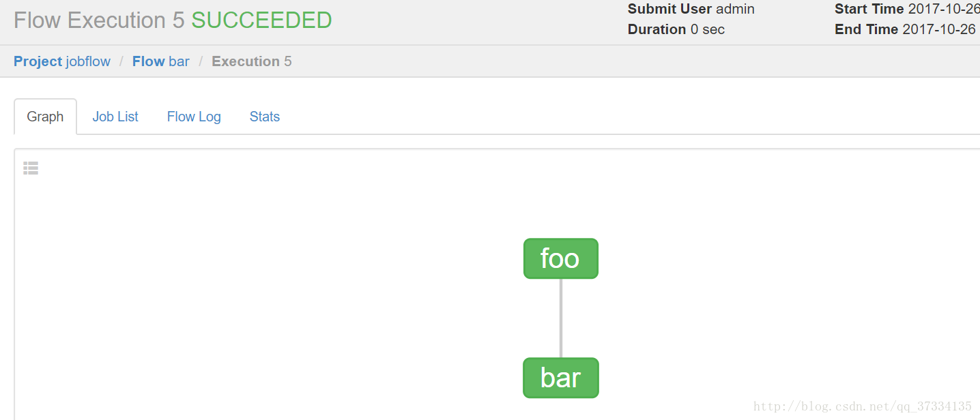Screen dimensions: 980x420
Task: Open the job list panel icon in graph
Action: [x=31, y=168]
